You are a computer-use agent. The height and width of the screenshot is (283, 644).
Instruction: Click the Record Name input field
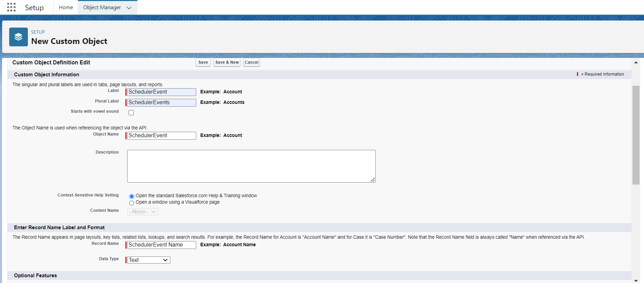(x=162, y=245)
